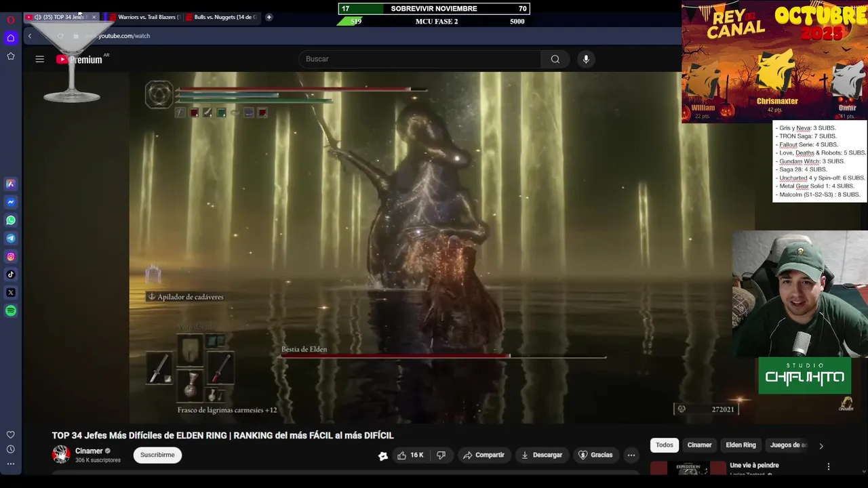The height and width of the screenshot is (488, 868).
Task: Select the 'Cinamer' filter chip
Action: tap(700, 445)
